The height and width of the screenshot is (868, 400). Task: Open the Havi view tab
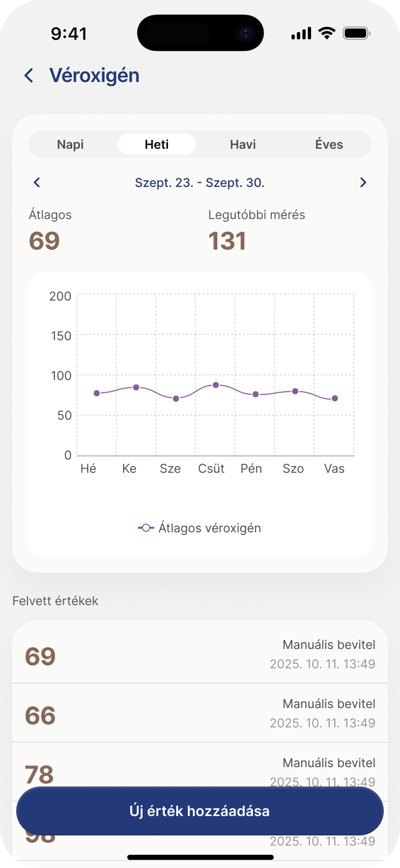(x=243, y=145)
